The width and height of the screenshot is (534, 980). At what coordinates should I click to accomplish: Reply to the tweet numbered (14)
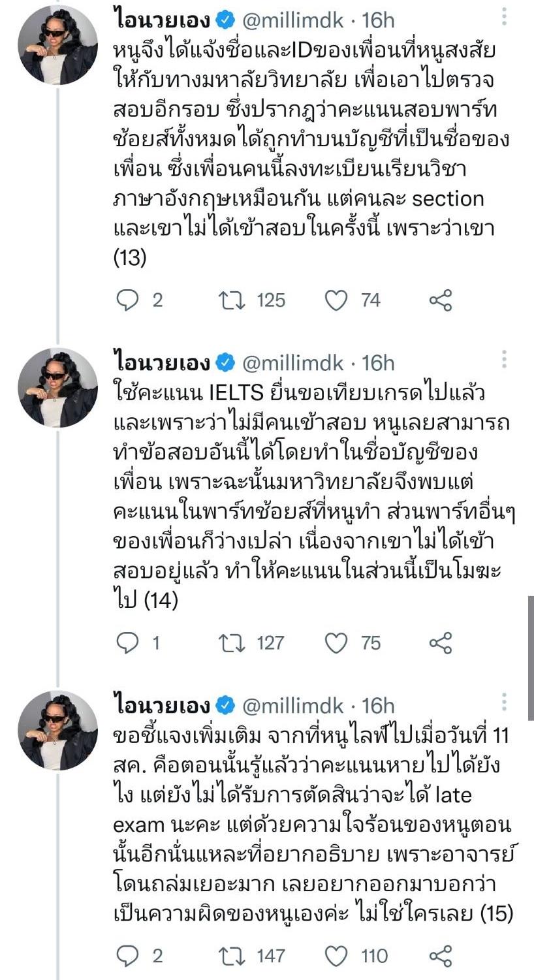pos(129,643)
